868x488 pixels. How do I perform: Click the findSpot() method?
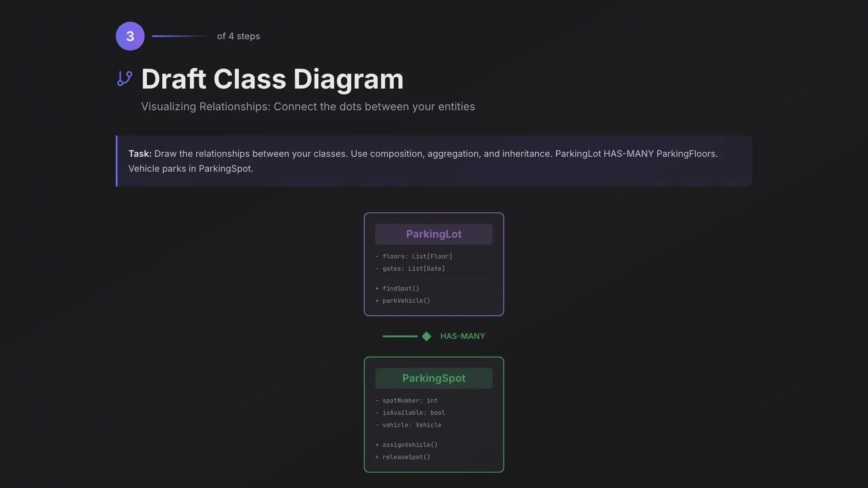[401, 288]
